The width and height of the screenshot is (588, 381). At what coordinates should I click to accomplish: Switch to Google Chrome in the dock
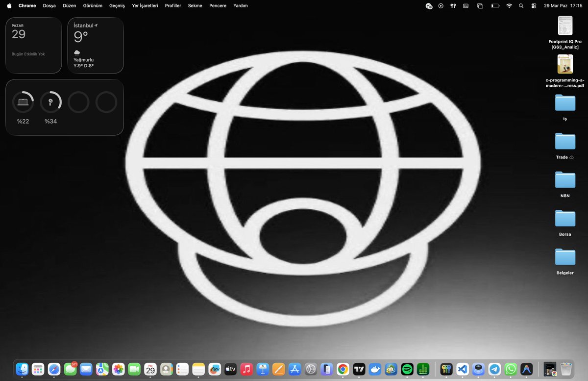click(343, 369)
